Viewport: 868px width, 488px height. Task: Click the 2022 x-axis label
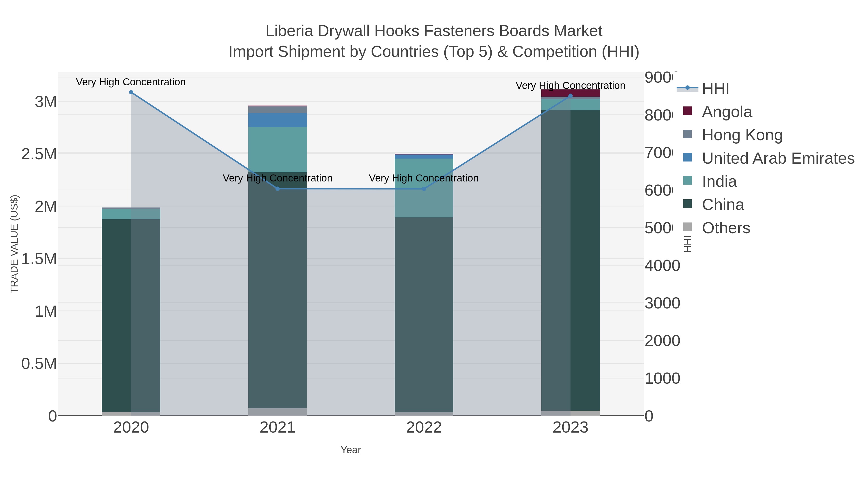(424, 428)
